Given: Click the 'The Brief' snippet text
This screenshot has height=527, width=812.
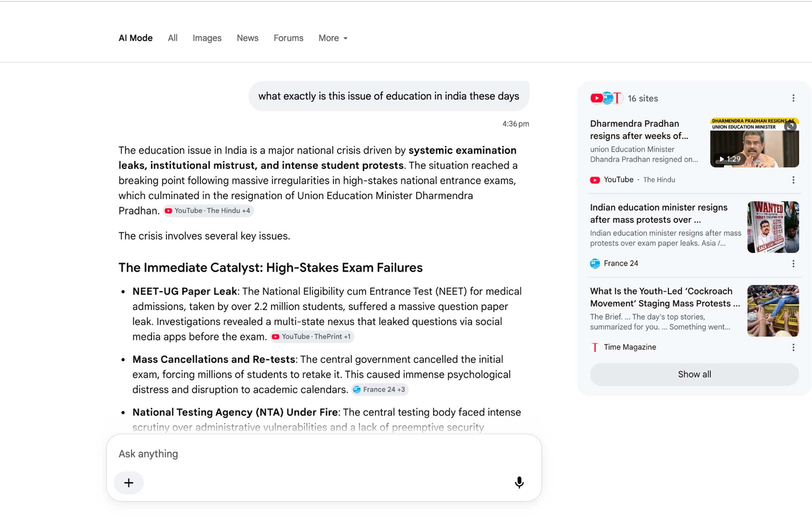Looking at the screenshot, I should pyautogui.click(x=660, y=322).
